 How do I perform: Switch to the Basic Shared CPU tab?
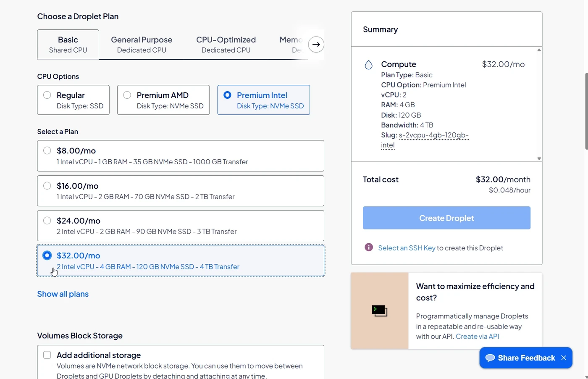point(68,45)
